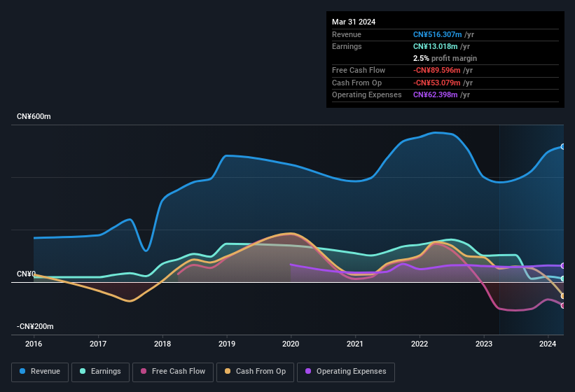
Task: Click the Earnings row label in tooltip
Action: (347, 46)
